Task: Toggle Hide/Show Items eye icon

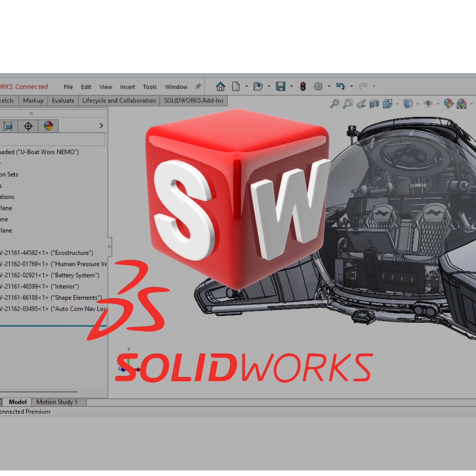Action: (428, 104)
